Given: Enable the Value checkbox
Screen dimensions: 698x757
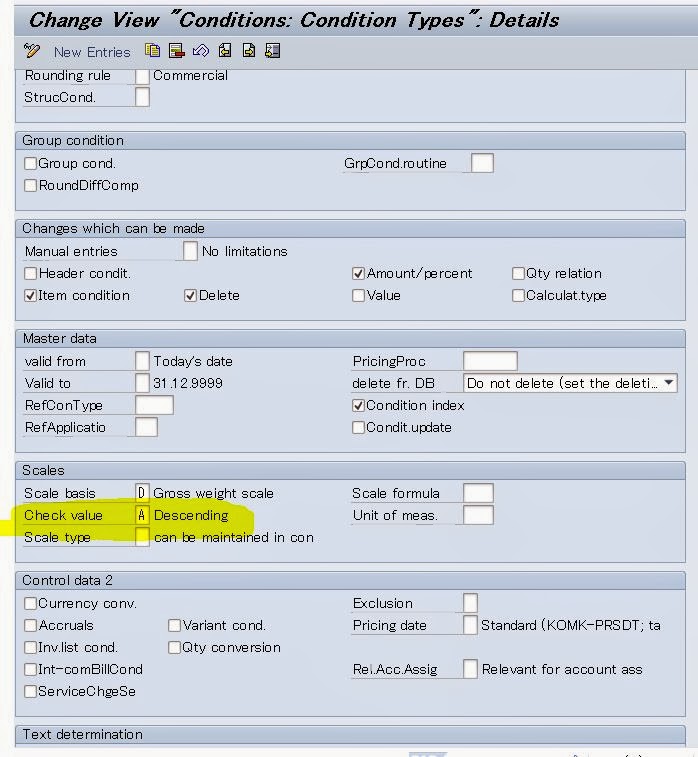Looking at the screenshot, I should click(x=358, y=295).
